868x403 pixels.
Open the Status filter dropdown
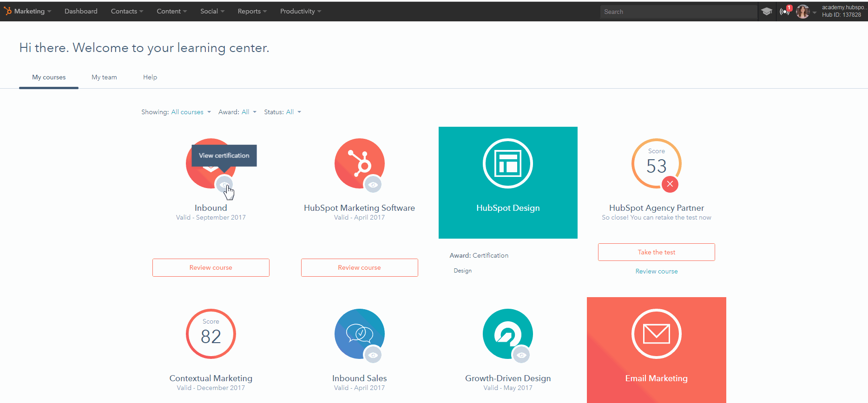coord(293,112)
